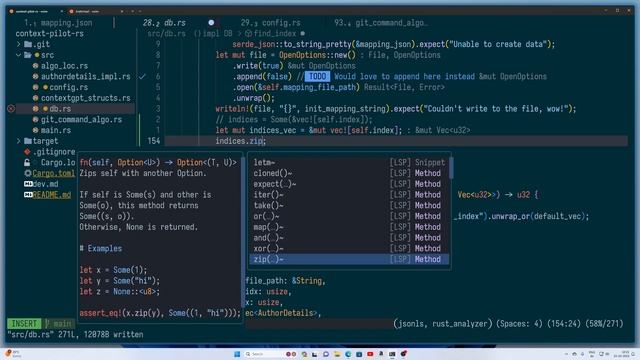Open authordetails_impl.rs in the file tree

click(86, 76)
